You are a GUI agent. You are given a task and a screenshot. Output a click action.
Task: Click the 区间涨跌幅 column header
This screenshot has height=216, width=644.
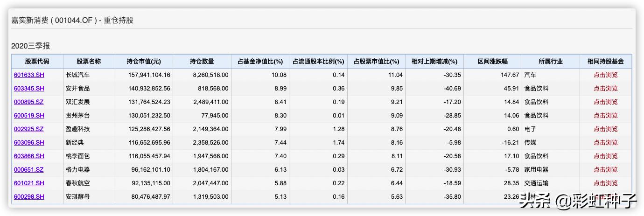(x=493, y=61)
